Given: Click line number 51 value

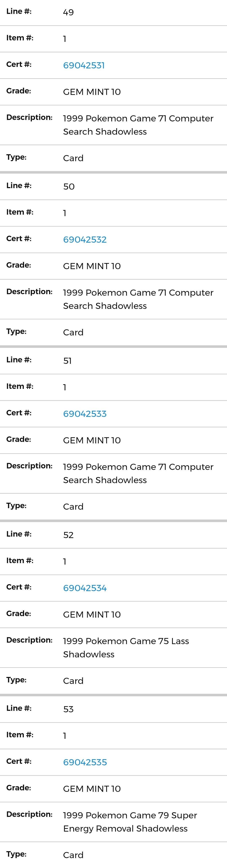Looking at the screenshot, I should [x=67, y=361].
